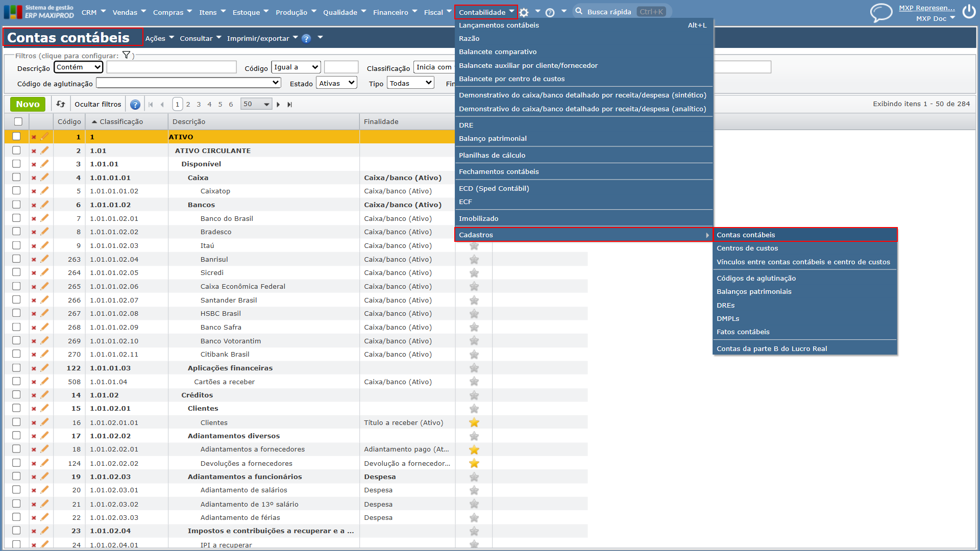Check the box for Santander Brasil row
The height and width of the screenshot is (551, 980).
click(x=16, y=299)
